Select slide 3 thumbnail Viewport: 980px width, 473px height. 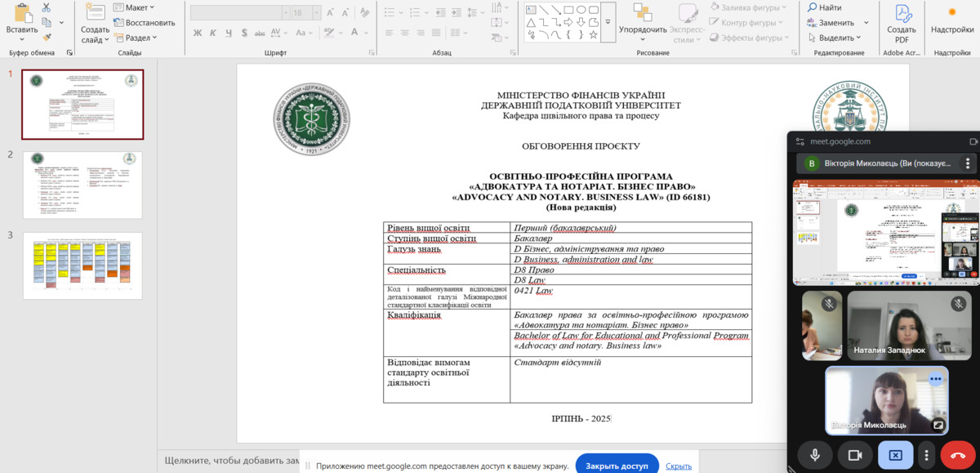tap(82, 266)
